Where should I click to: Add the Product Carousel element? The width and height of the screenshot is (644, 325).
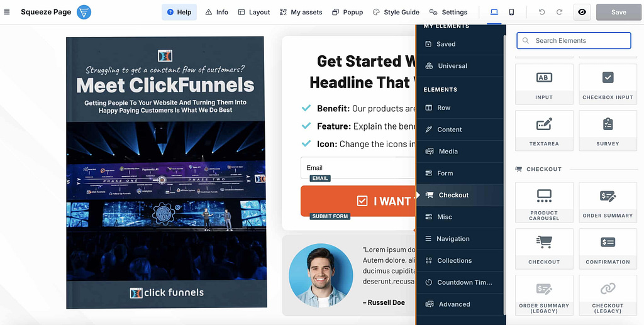[x=544, y=202]
